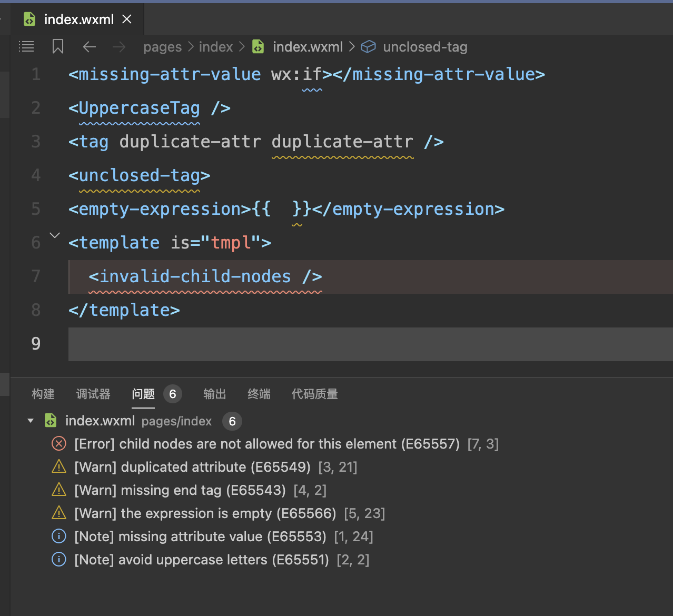Click red error icon for E65557
The width and height of the screenshot is (673, 616).
[x=59, y=444]
